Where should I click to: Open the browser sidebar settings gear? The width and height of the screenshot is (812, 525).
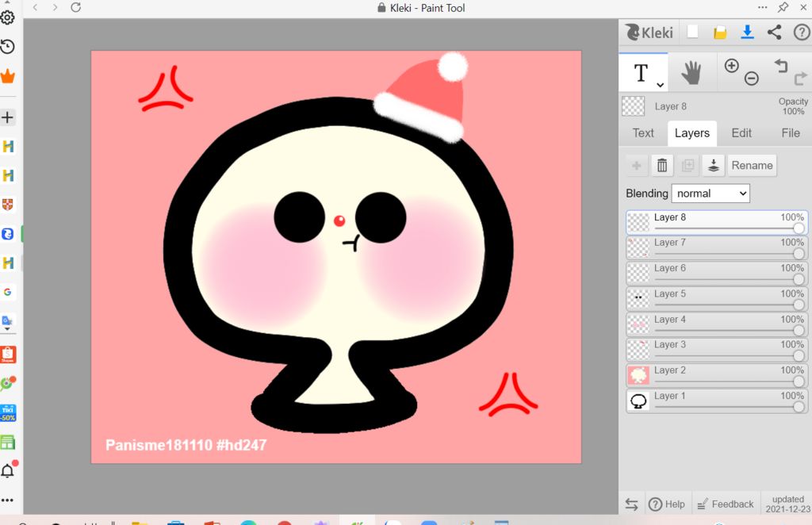pyautogui.click(x=7, y=17)
